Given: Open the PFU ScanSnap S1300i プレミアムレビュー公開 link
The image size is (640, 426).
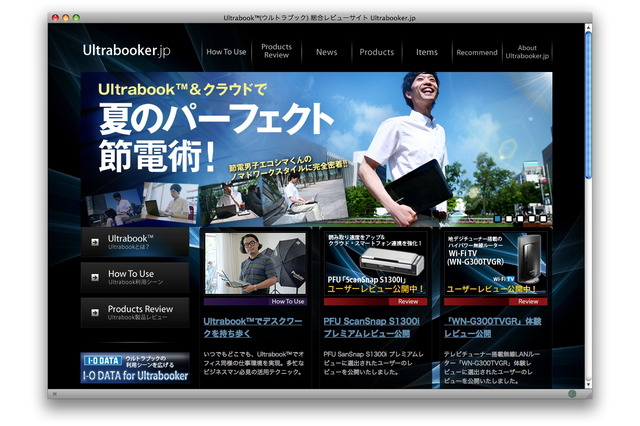Looking at the screenshot, I should point(371,327).
